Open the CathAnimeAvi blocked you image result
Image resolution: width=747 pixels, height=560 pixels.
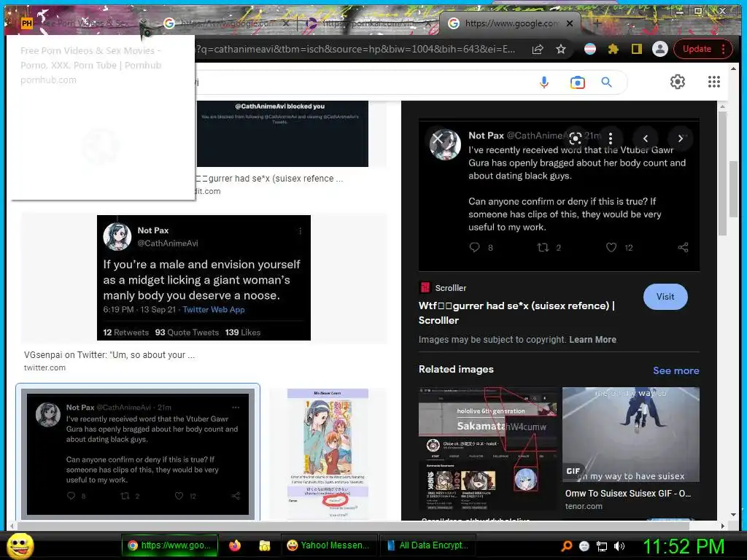[282, 133]
